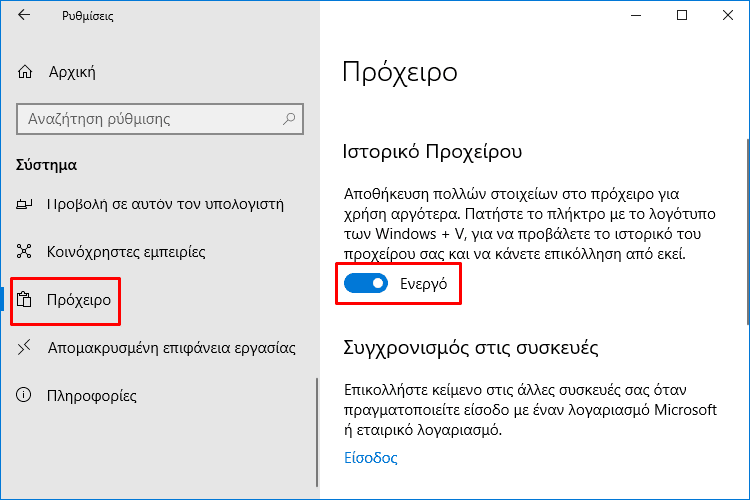Click the projecting icon for Προβολή σε αυτόν τον υπολογιστή
This screenshot has width=750, height=500.
coord(24,204)
